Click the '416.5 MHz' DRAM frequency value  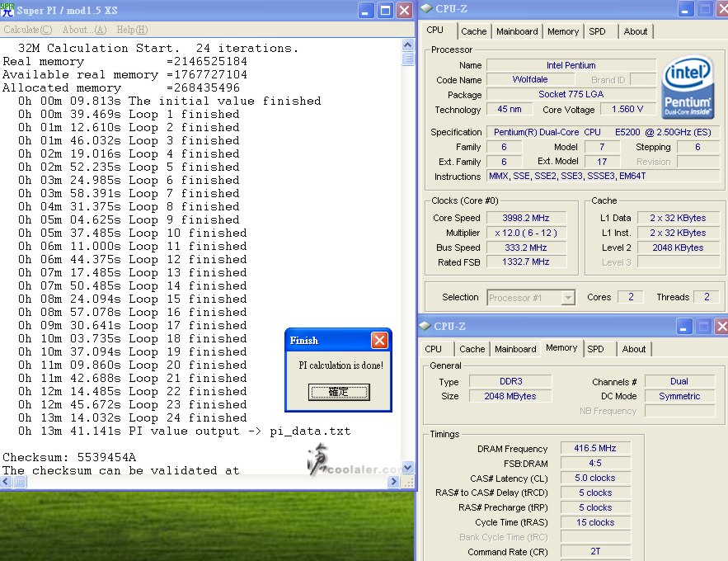point(595,448)
